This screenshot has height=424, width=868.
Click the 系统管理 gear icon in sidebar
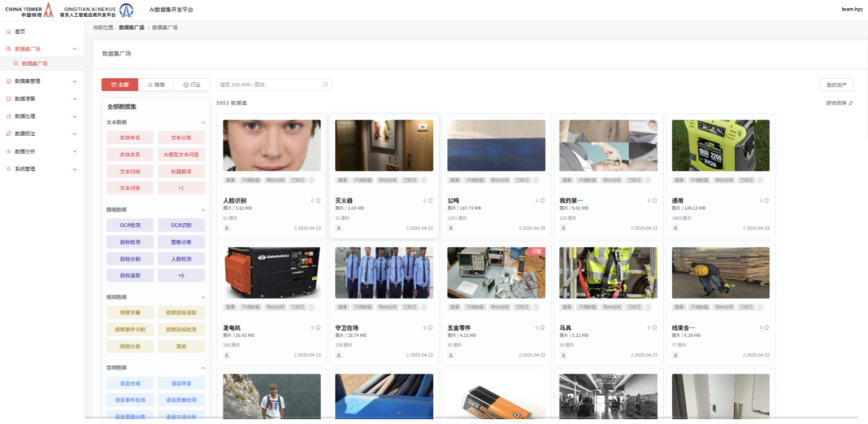click(x=8, y=168)
